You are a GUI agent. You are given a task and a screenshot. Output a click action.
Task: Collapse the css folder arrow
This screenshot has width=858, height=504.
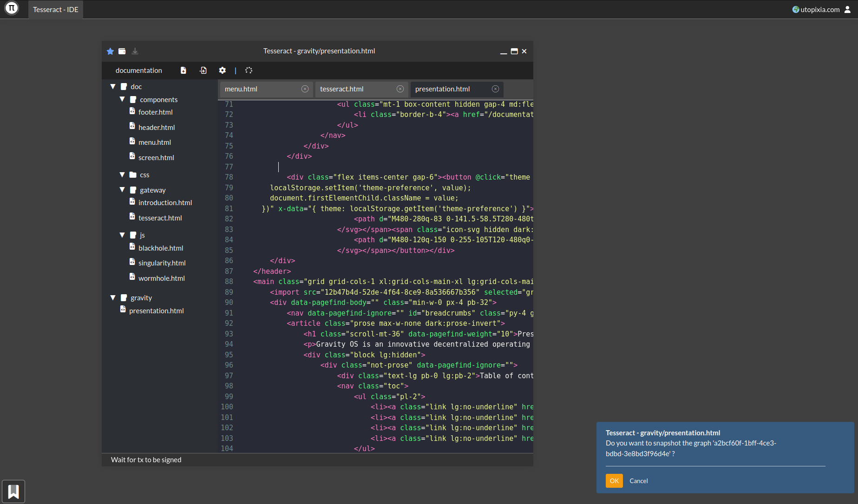[122, 174]
